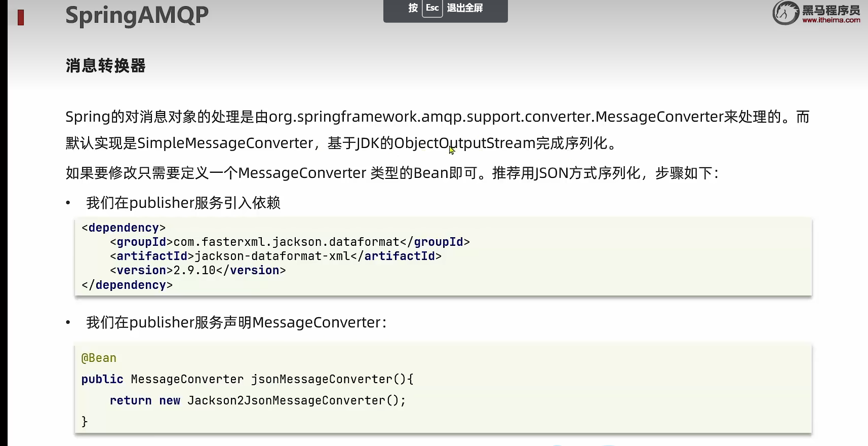The height and width of the screenshot is (446, 868).
Task: Click the ObjectOutputStream word in the paragraph
Action: click(x=464, y=143)
